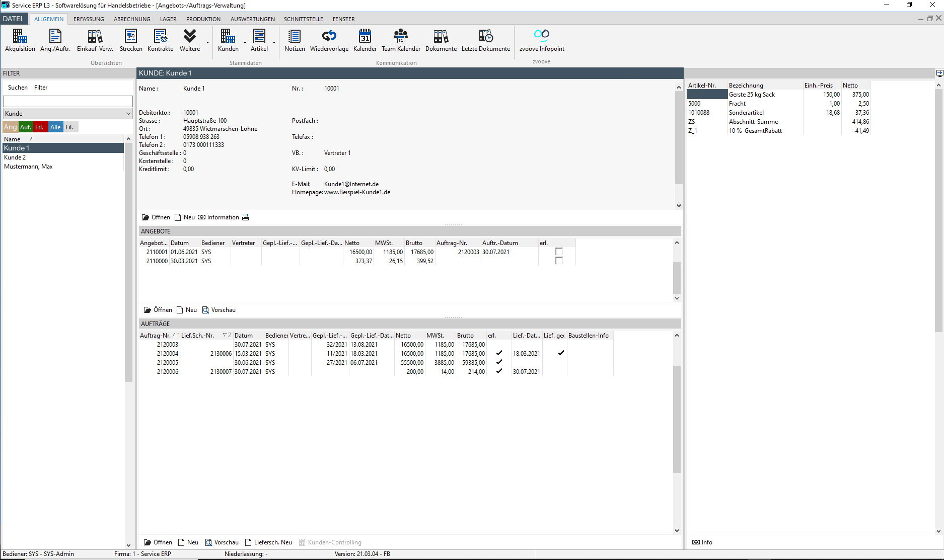Click into the Suchen input field

click(x=68, y=101)
